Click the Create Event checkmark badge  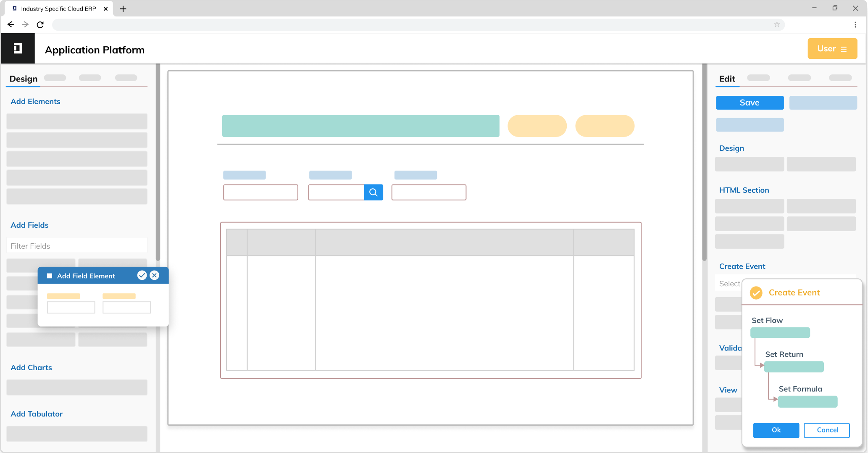(756, 292)
